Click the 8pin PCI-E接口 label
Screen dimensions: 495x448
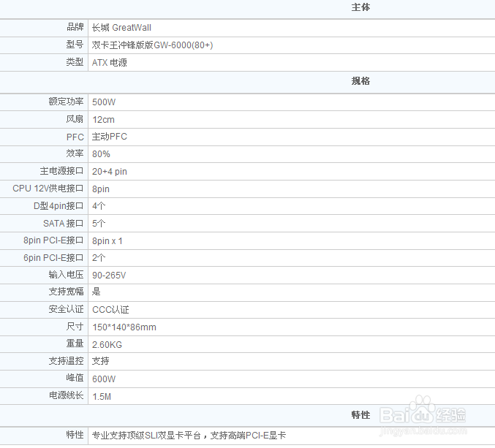tap(53, 240)
